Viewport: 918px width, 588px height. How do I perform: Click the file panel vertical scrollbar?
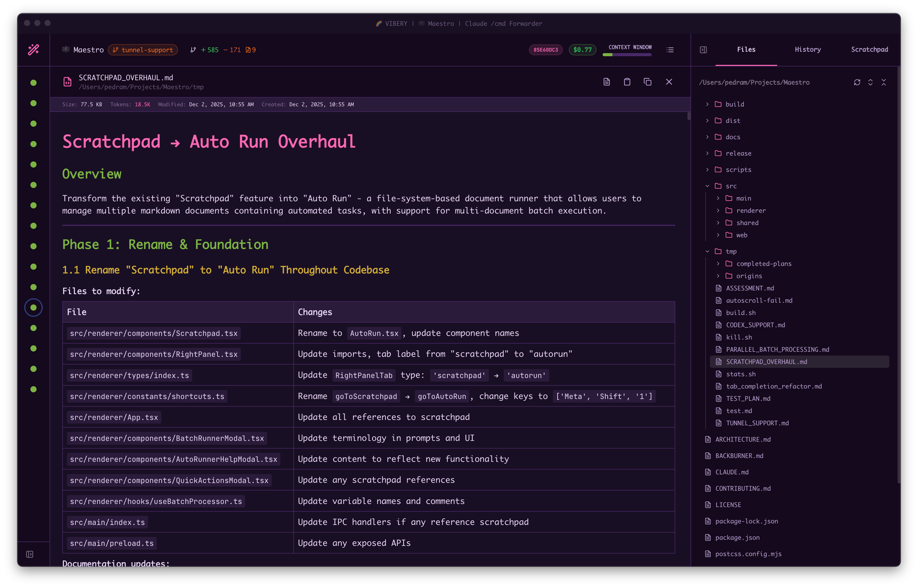click(x=899, y=275)
